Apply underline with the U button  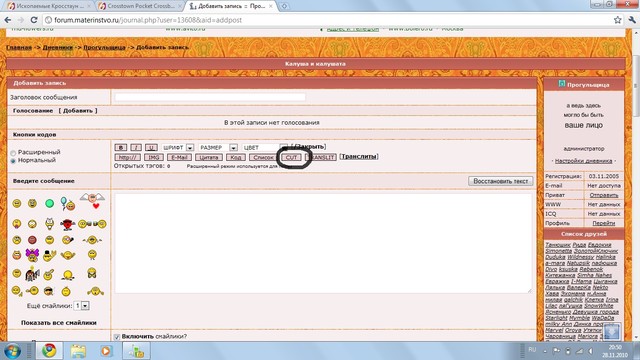pyautogui.click(x=151, y=147)
